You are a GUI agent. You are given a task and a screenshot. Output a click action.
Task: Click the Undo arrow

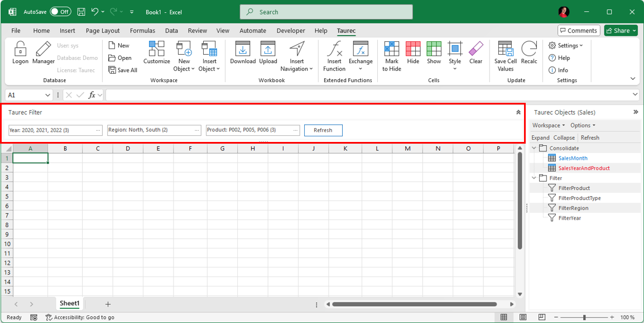[95, 12]
